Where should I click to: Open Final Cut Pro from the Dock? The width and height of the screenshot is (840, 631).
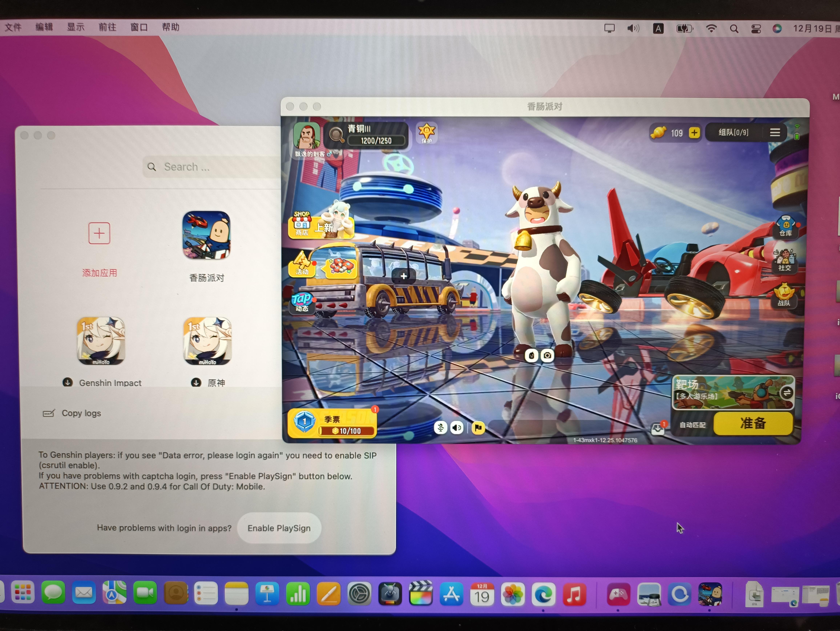click(421, 593)
